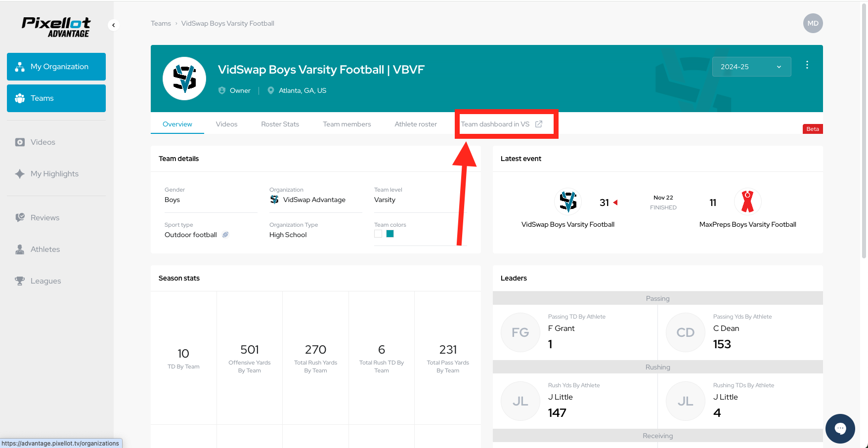
Task: Click the My Highlights sparkle icon
Action: click(20, 174)
